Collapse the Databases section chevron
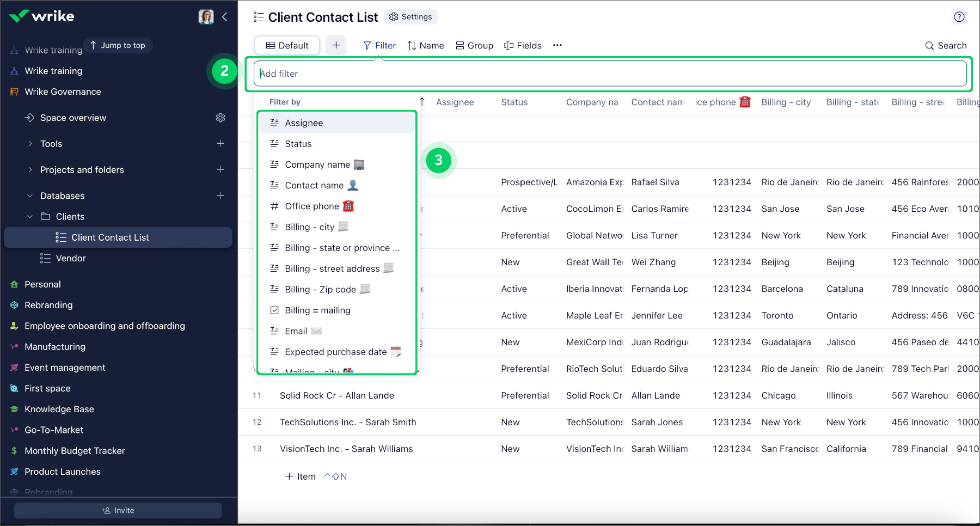Screen dimensions: 980x526 30,196
